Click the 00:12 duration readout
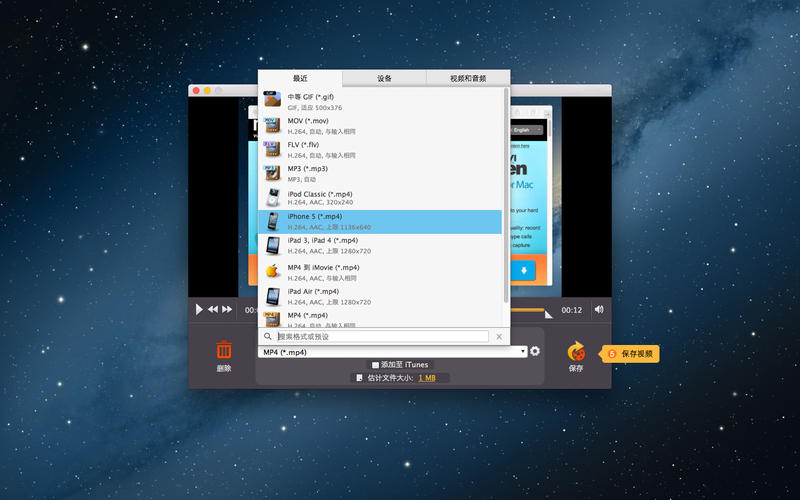 click(x=571, y=310)
